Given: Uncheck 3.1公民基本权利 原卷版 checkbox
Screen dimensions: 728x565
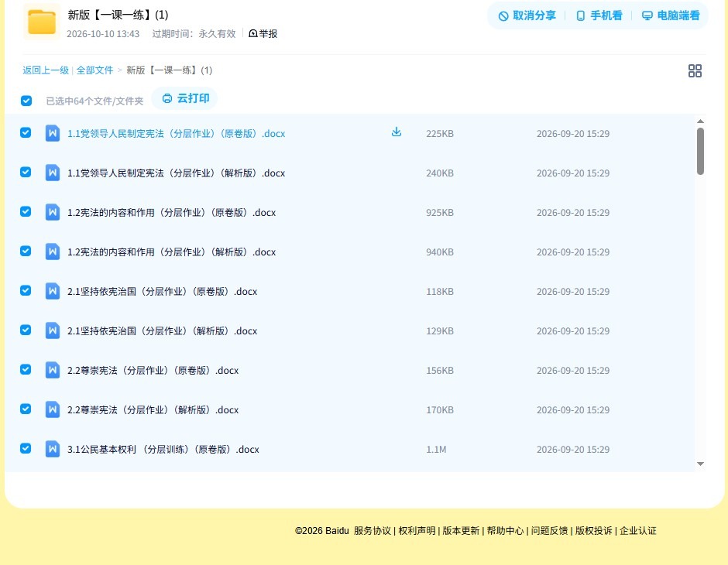Looking at the screenshot, I should pos(26,448).
